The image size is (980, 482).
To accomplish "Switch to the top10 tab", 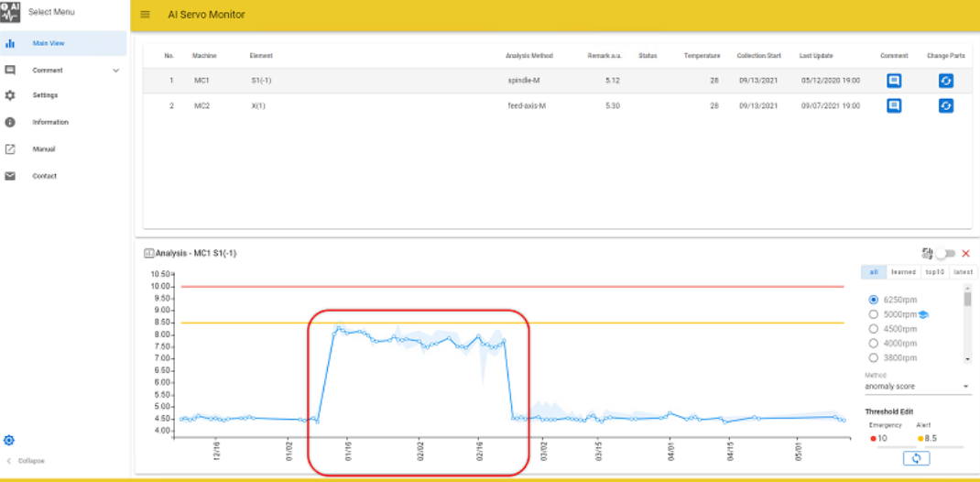I will pyautogui.click(x=935, y=272).
